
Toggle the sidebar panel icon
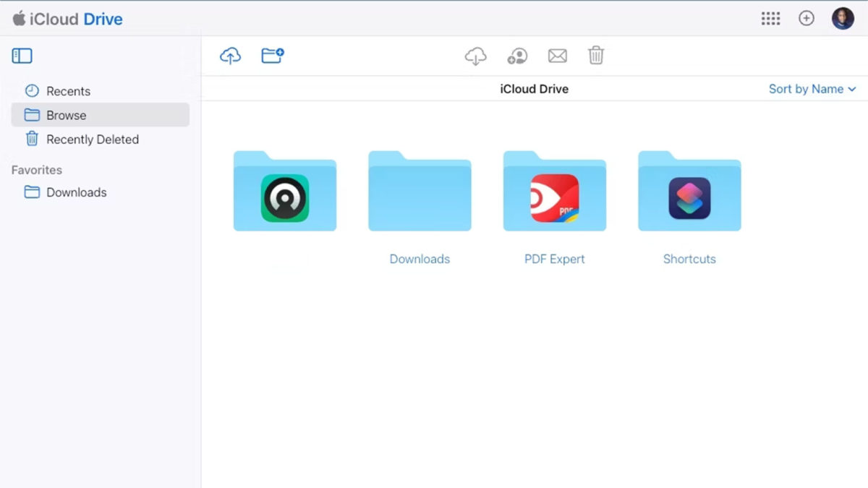(22, 55)
